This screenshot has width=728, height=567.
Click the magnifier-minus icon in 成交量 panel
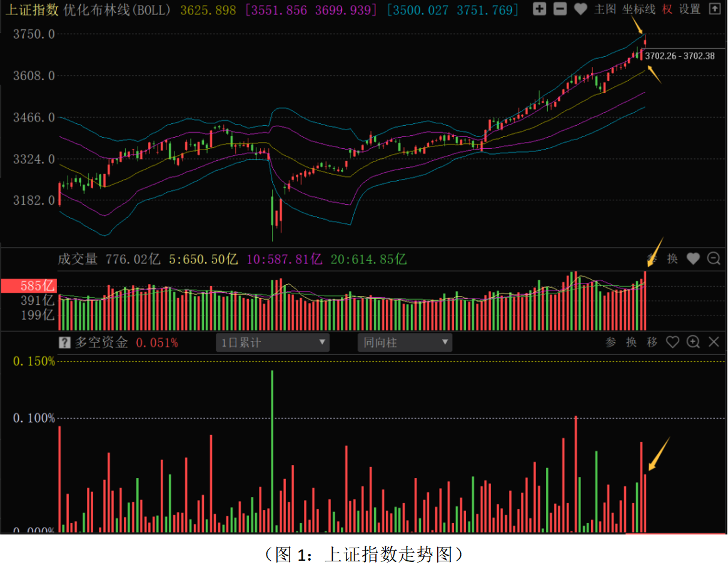point(714,258)
